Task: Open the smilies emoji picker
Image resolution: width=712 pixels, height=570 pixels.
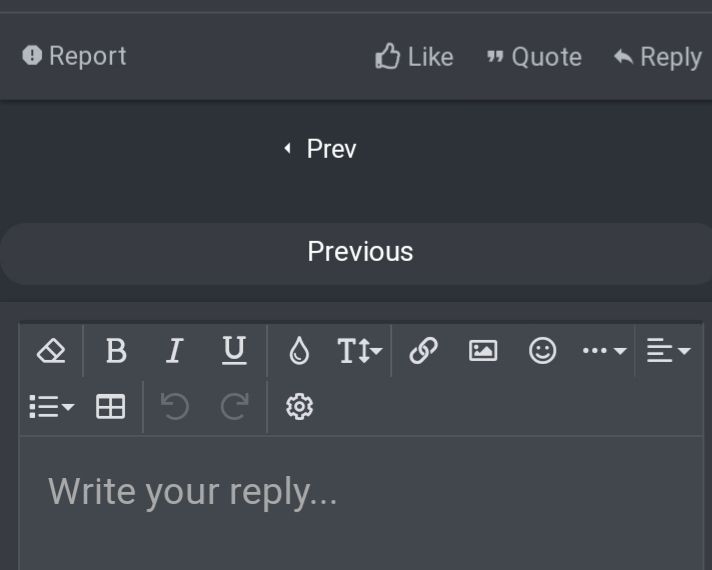Action: point(542,351)
